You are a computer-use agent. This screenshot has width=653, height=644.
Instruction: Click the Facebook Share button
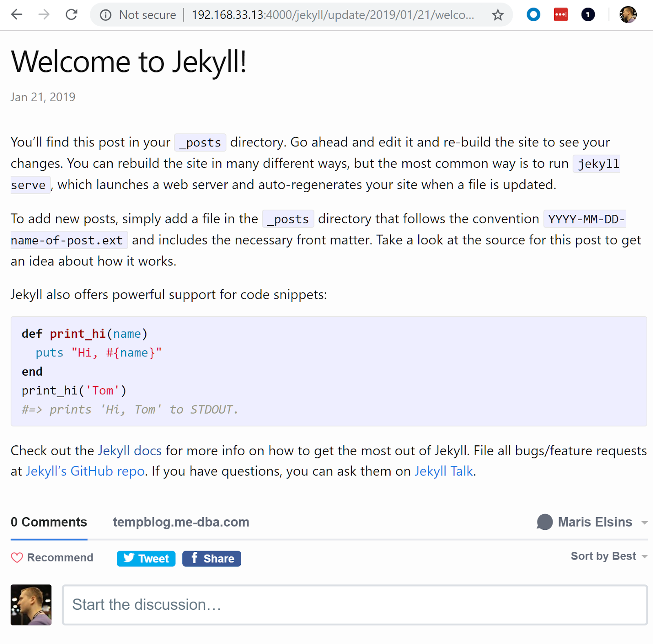point(211,558)
